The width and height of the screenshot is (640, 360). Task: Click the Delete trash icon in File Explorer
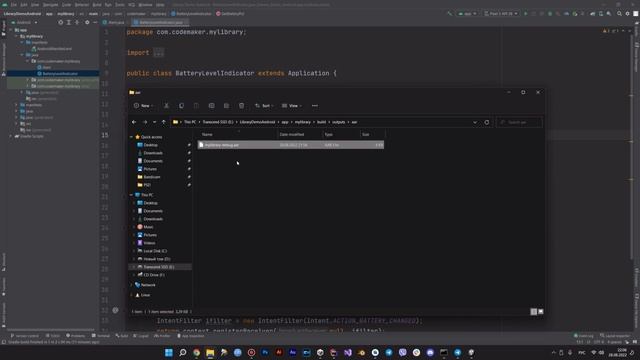(242, 106)
